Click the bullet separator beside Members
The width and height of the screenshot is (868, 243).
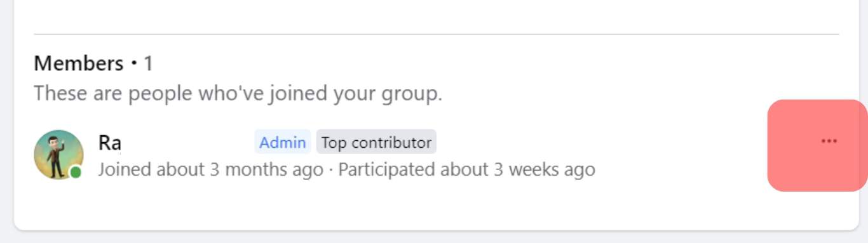tap(133, 63)
